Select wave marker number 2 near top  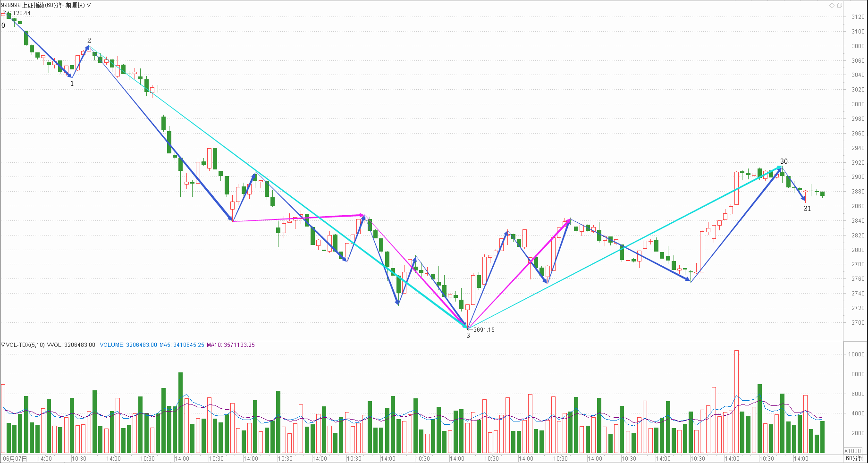tap(89, 41)
